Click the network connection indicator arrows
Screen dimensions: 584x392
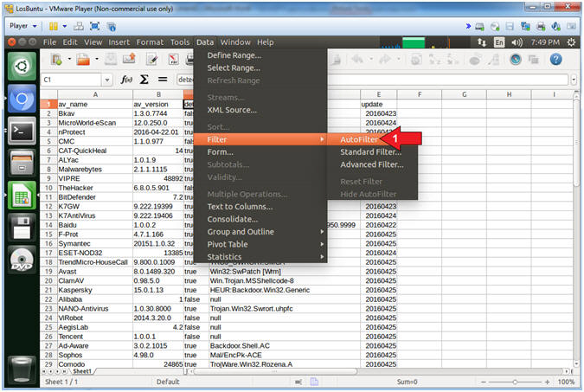(482, 42)
